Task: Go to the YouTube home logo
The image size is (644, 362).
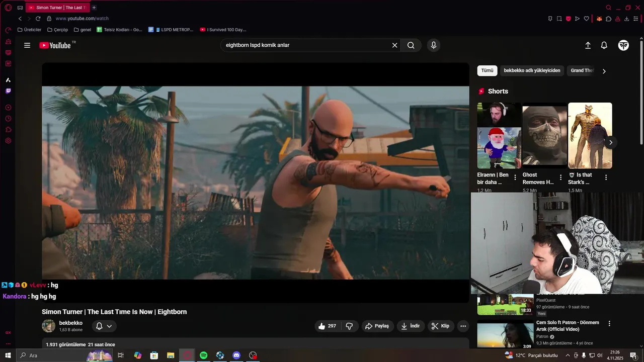Action: point(55,45)
